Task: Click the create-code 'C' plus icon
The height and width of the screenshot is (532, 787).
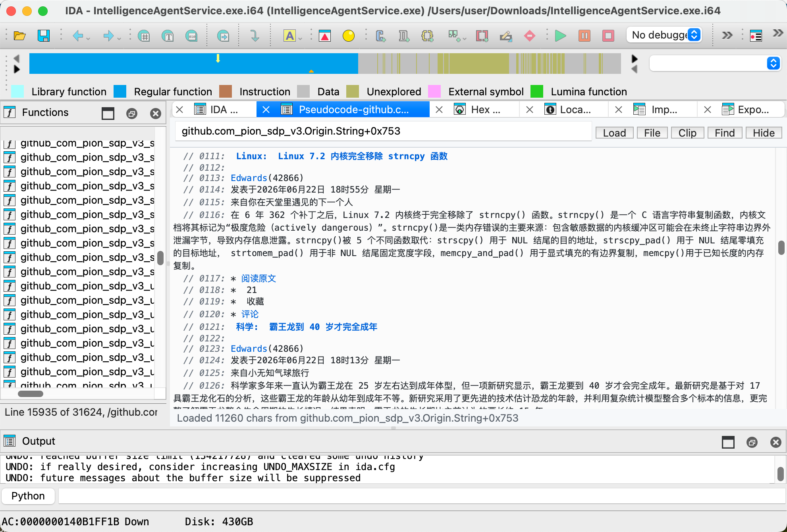Action: [380, 36]
